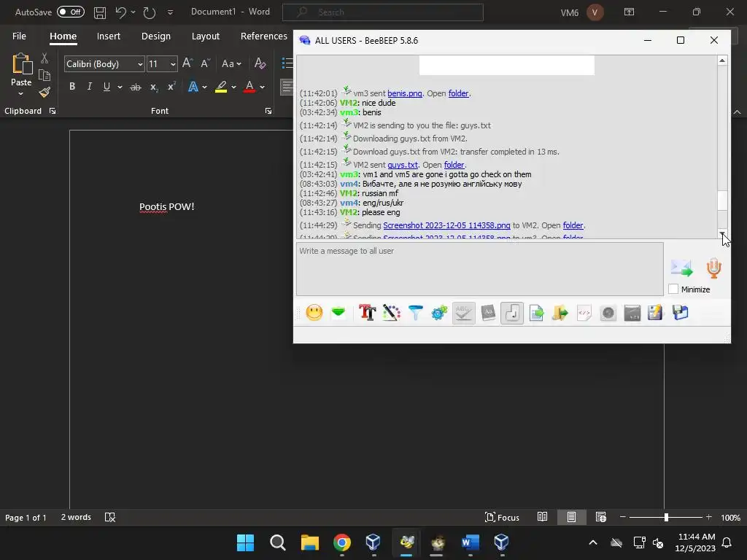The image size is (747, 560).
Task: Open the Undo history dropdown
Action: point(133,12)
